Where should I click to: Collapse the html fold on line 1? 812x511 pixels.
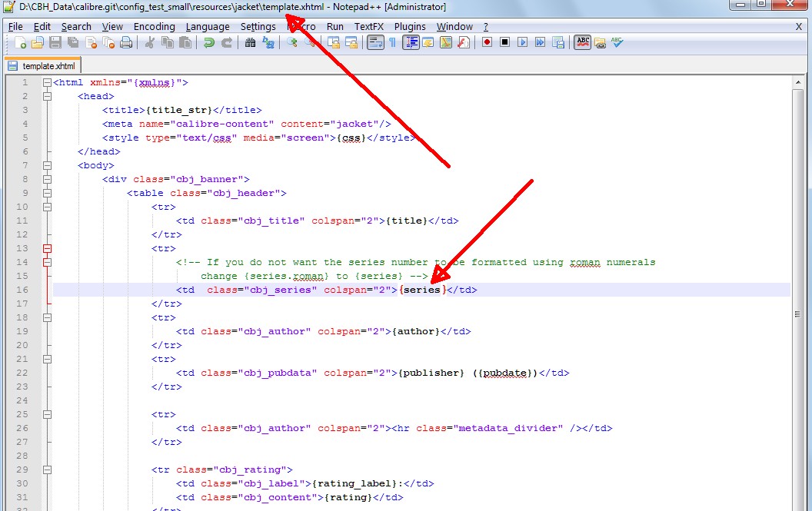[x=47, y=82]
